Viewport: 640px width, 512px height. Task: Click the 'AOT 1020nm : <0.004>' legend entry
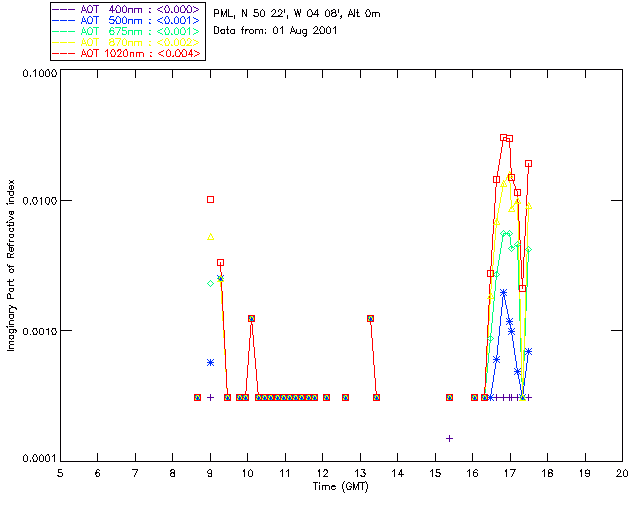pos(127,53)
